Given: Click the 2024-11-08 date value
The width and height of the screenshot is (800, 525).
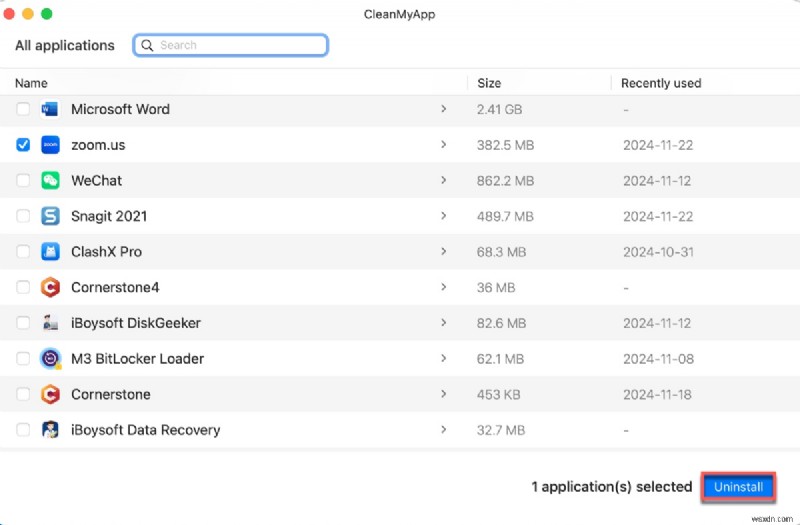Looking at the screenshot, I should [x=658, y=359].
